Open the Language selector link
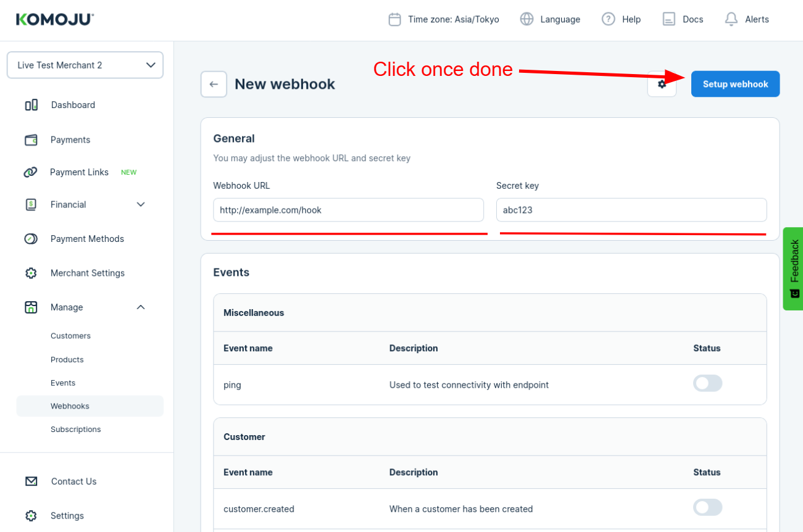This screenshot has height=532, width=803. 560,19
